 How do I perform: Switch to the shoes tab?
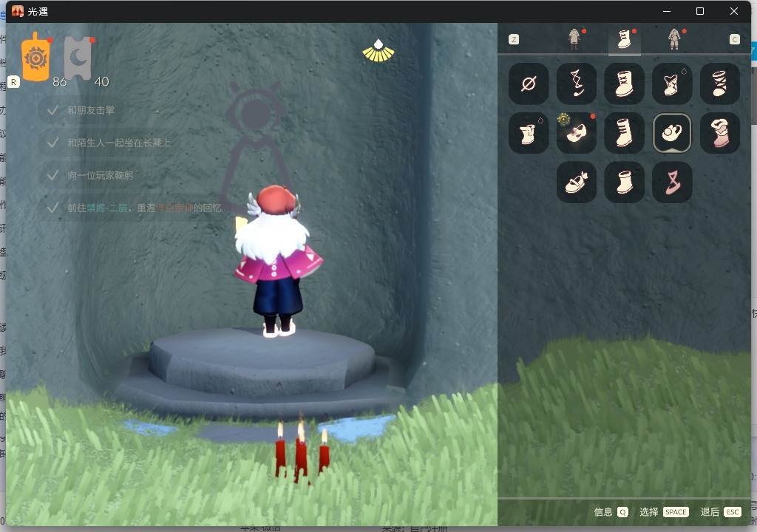pos(624,38)
